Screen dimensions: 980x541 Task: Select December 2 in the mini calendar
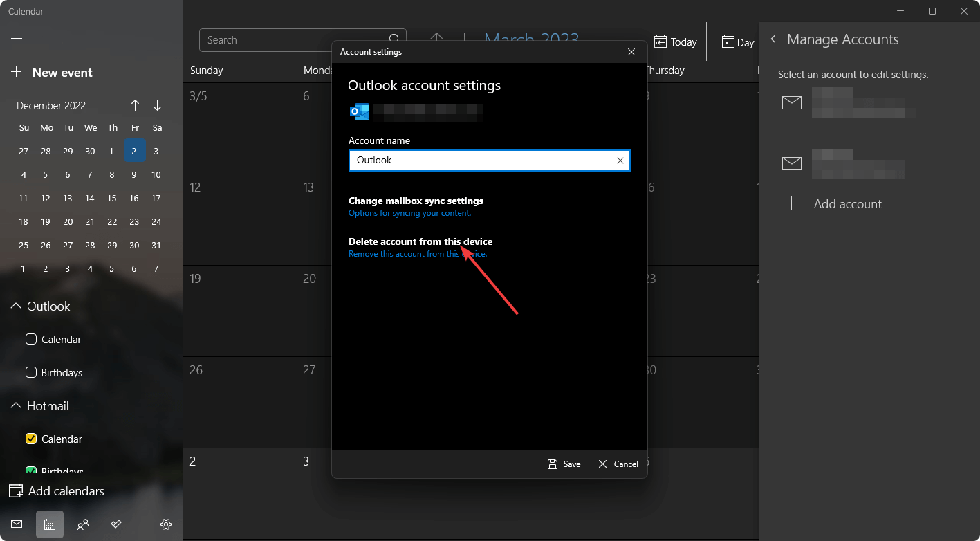coord(134,151)
